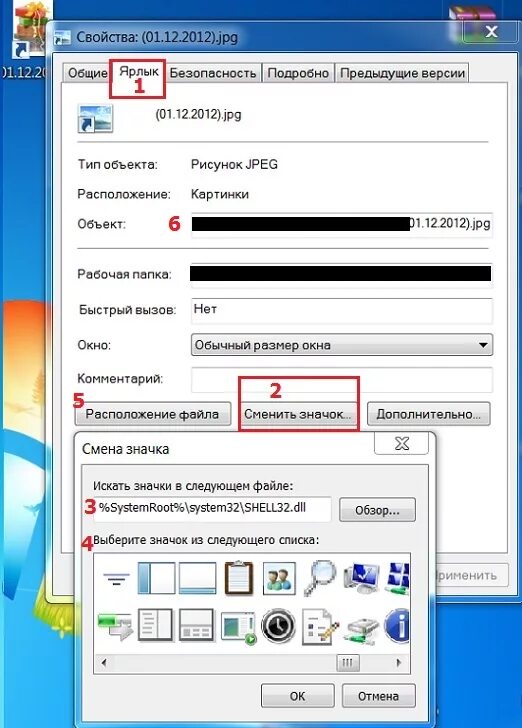Choose the two users icon

(279, 578)
